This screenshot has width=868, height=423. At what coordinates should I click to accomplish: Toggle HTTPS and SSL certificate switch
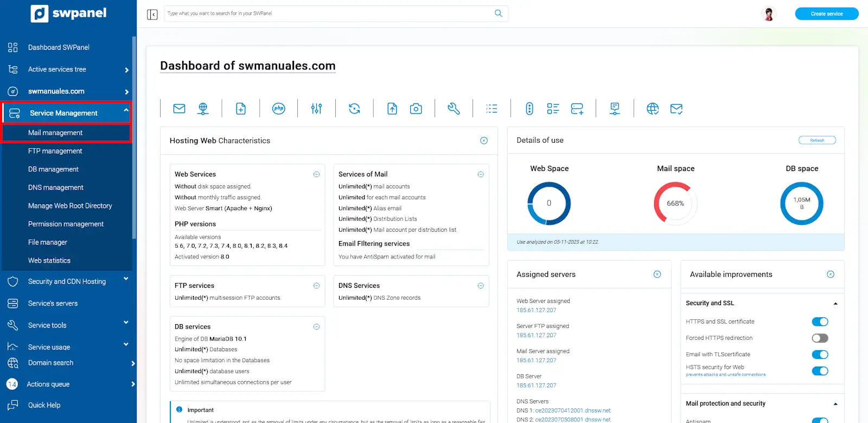(820, 321)
